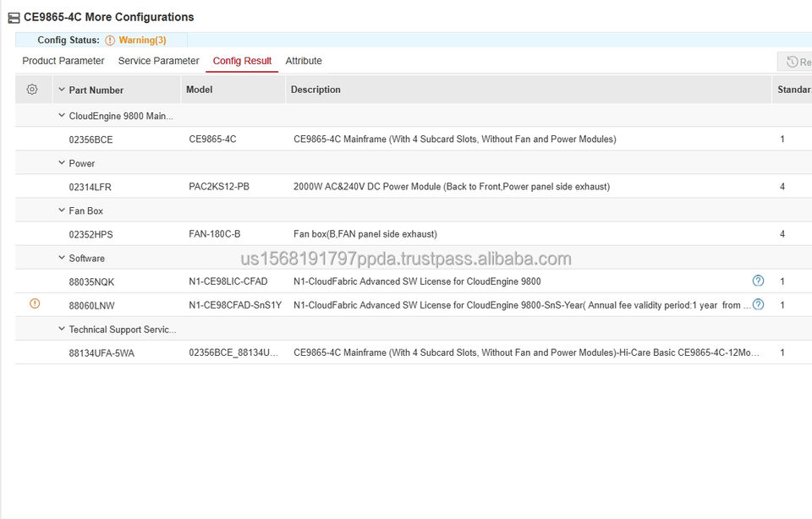Switch to the Product Parameter tab
Screen dimensions: 812x519
63,61
